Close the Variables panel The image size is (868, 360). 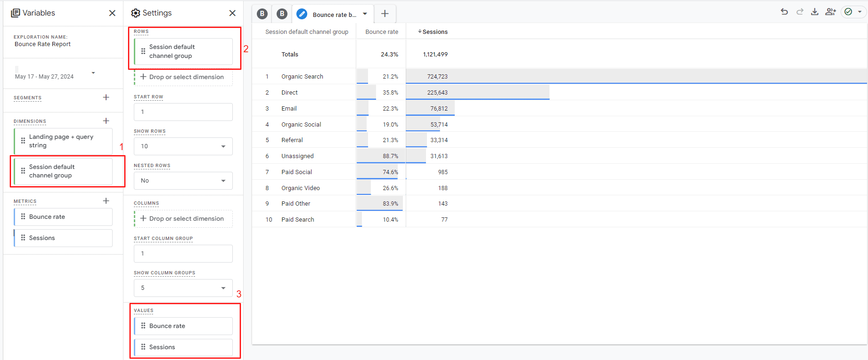tap(112, 13)
